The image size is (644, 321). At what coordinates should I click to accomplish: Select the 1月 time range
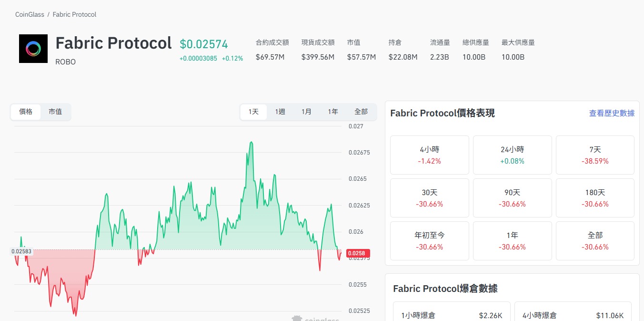point(306,112)
